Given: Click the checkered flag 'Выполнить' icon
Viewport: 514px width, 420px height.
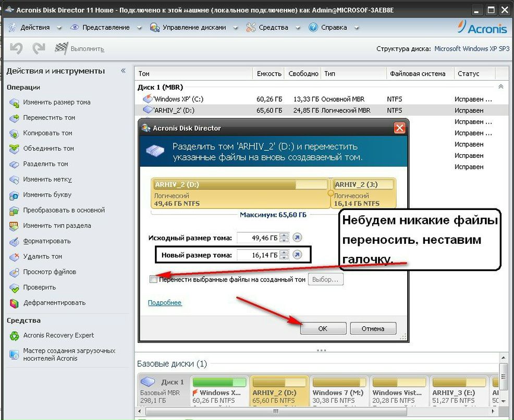Looking at the screenshot, I should pos(62,48).
